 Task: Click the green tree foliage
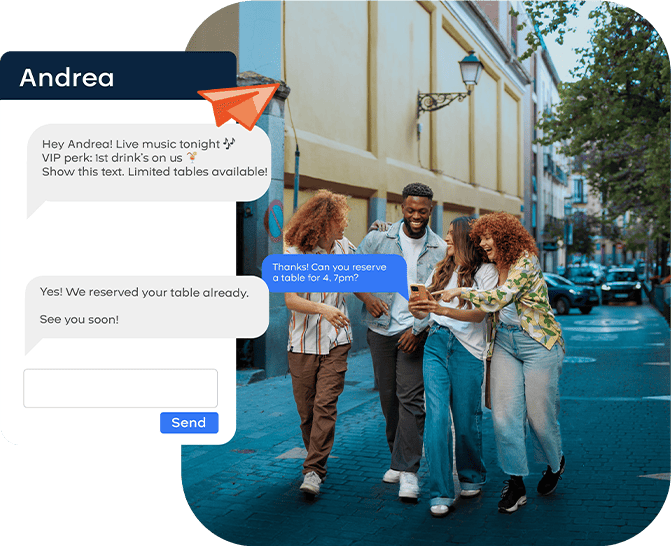tap(620, 110)
